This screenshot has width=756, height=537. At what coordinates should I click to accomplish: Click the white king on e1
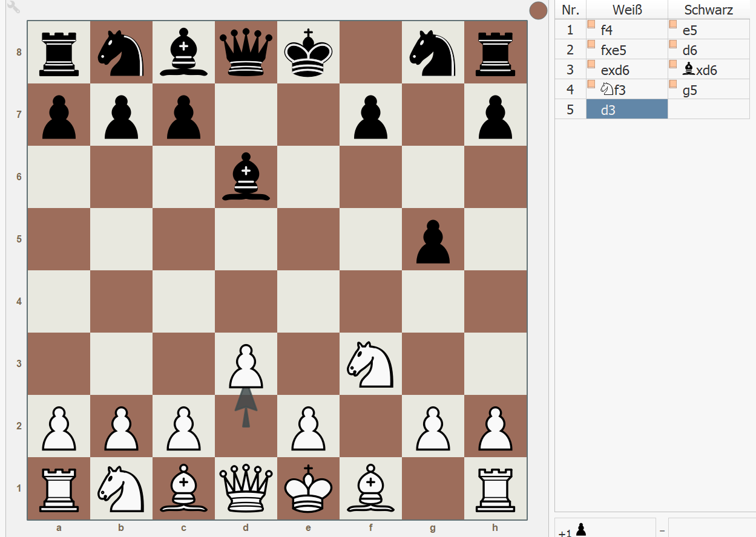click(x=308, y=489)
